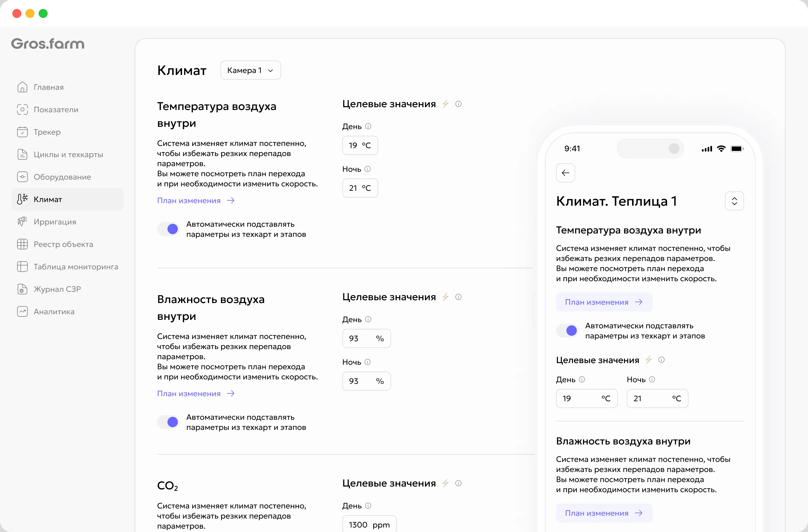Viewport: 808px width, 532px height.
Task: Open План изменения link under humidity
Action: click(196, 393)
